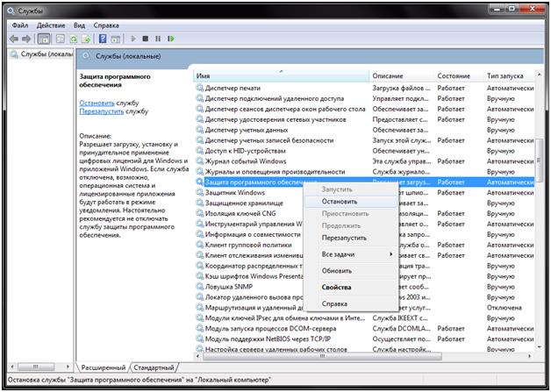
Task: Click the Start service play icon
Action: pos(133,39)
